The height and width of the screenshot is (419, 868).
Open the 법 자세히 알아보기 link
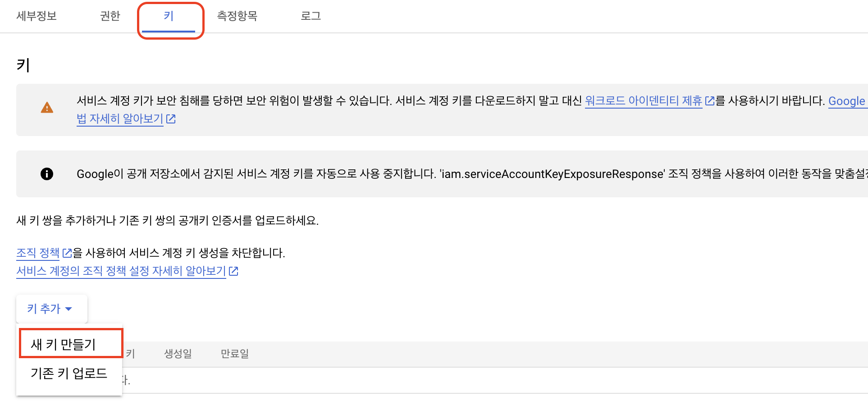pyautogui.click(x=119, y=119)
